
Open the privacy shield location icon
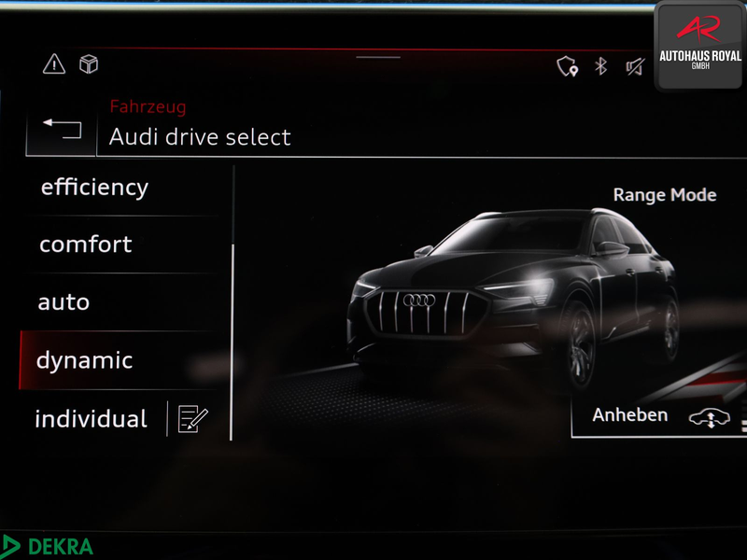[567, 66]
